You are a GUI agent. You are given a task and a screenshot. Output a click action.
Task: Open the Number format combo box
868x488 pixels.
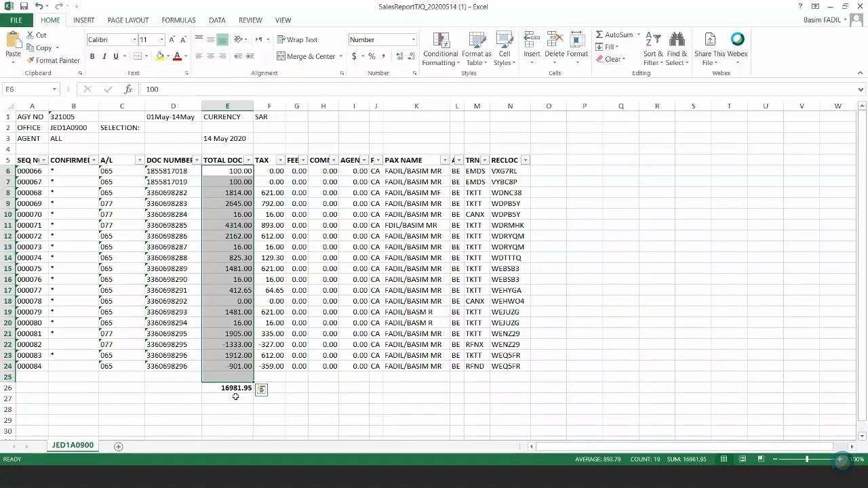[382, 39]
